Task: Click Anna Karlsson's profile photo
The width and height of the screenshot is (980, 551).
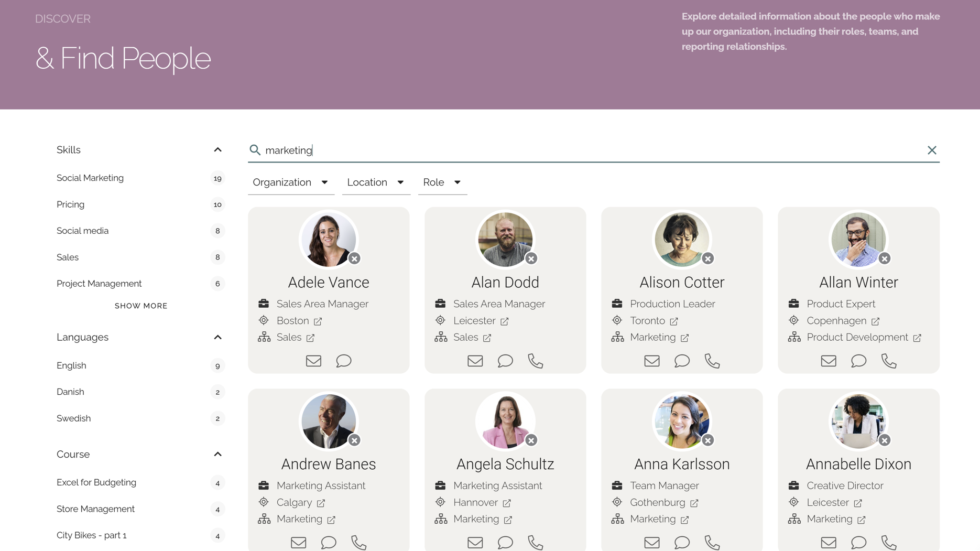Action: [682, 422]
